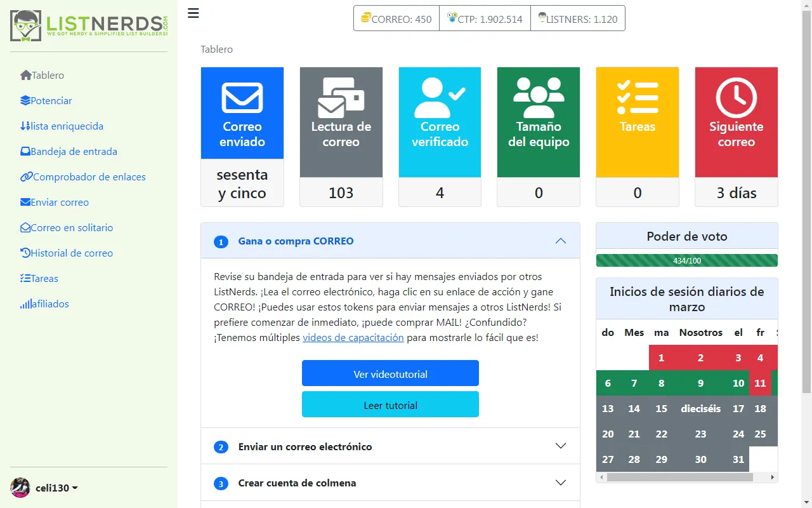Click the user-check icon on Correo verificado
Image resolution: width=812 pixels, height=508 pixels.
point(440,98)
